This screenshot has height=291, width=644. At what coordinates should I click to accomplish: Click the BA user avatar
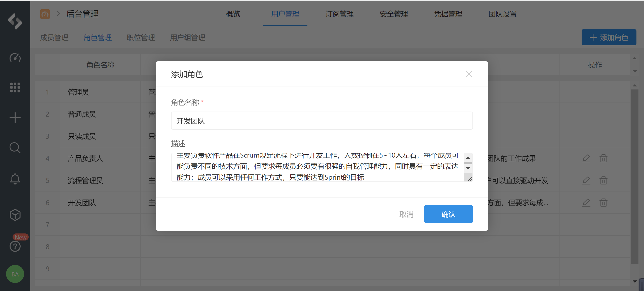(x=15, y=274)
